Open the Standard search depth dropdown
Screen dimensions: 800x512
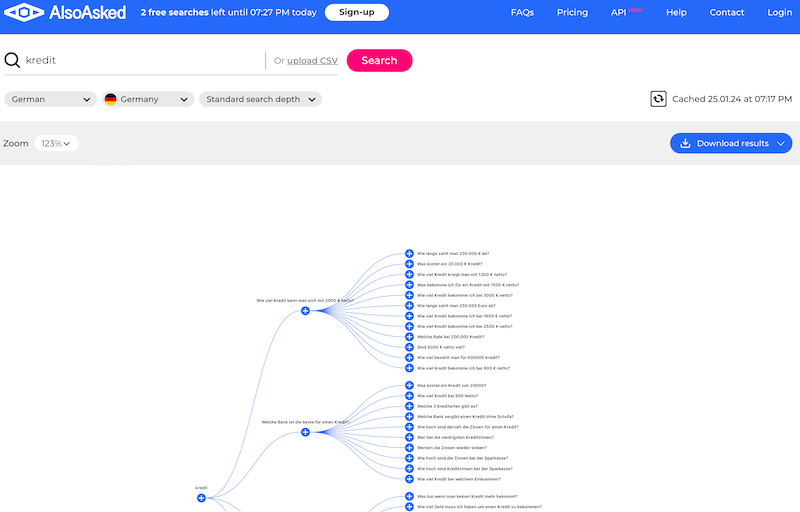pyautogui.click(x=260, y=99)
